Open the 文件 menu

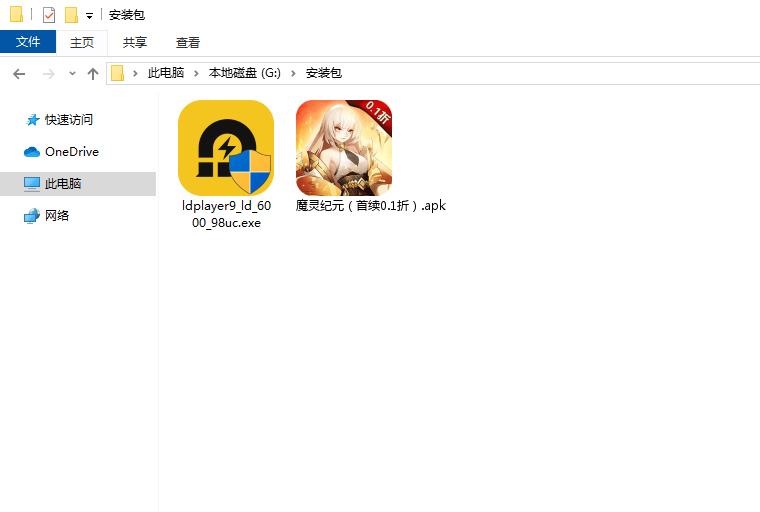(28, 42)
